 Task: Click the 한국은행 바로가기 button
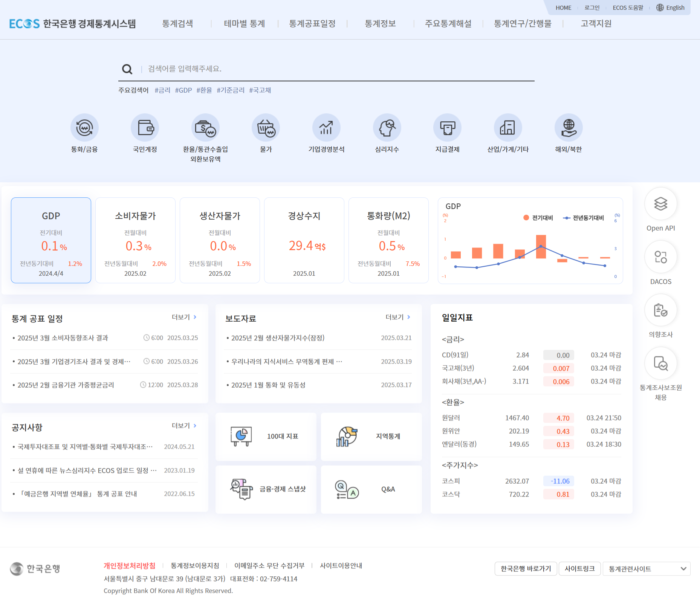tap(526, 569)
